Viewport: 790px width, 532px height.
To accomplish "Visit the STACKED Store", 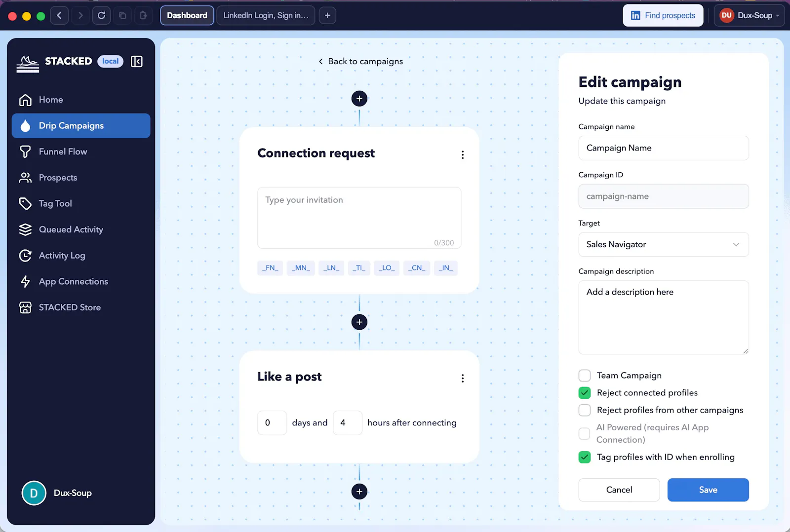I will [81, 307].
